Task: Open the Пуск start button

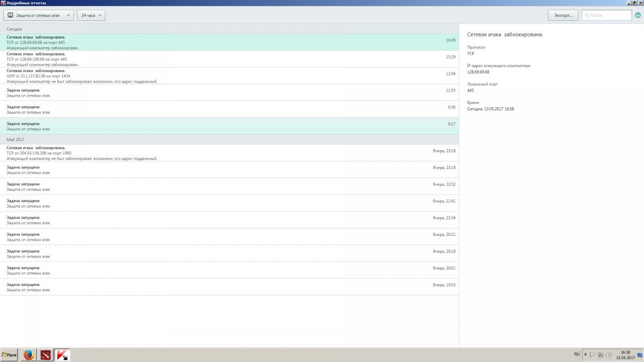Action: tap(10, 355)
